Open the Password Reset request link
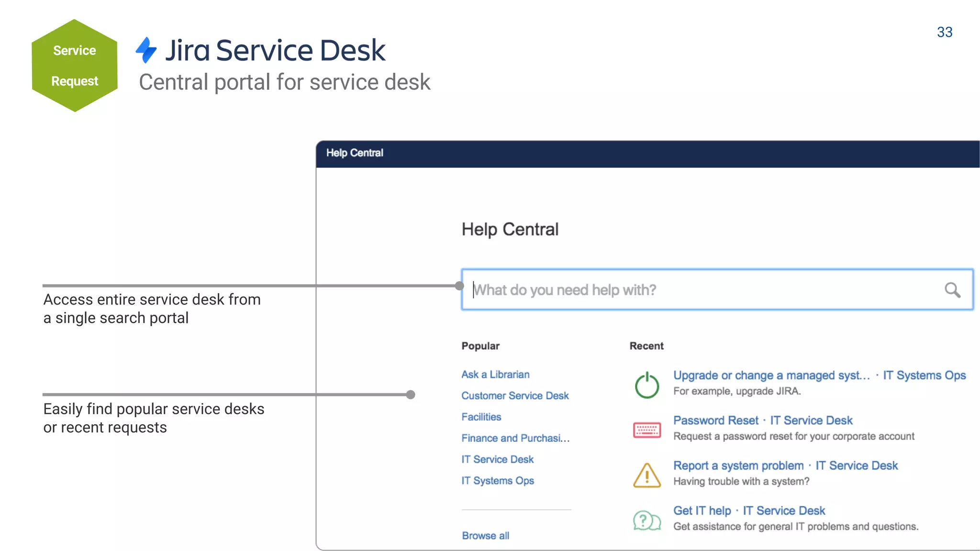 click(x=715, y=420)
